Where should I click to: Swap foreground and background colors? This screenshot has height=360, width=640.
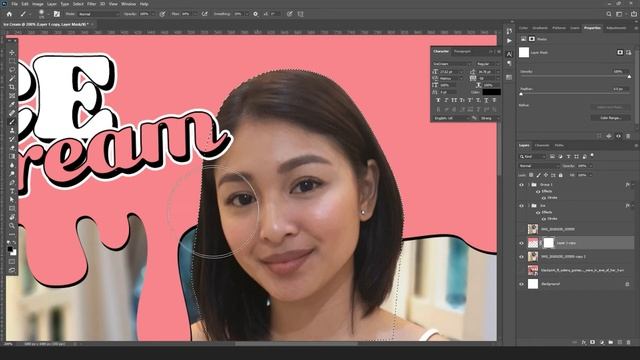coord(14,243)
